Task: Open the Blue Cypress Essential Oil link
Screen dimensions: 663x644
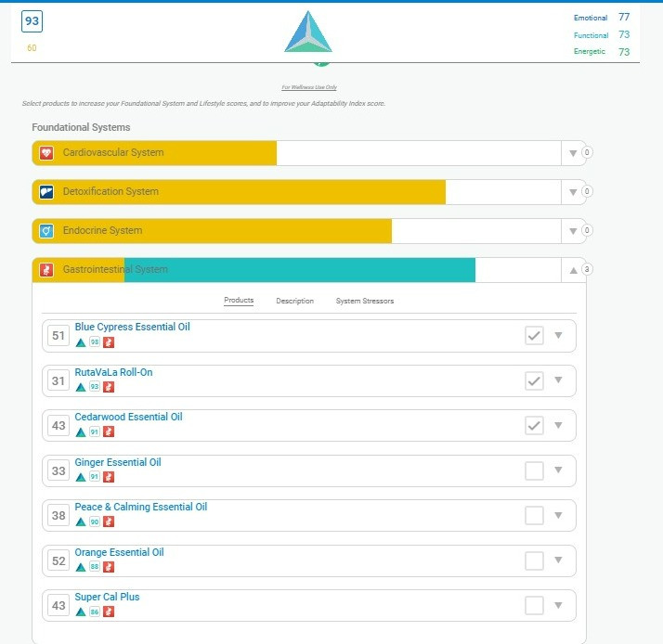Action: 133,327
